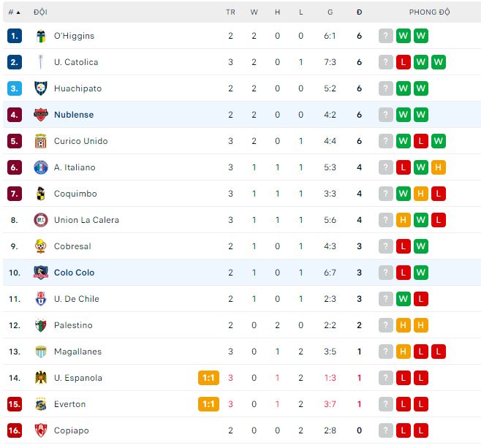Click the Nublense club badge
Image resolution: width=481 pixels, height=448 pixels.
click(41, 115)
